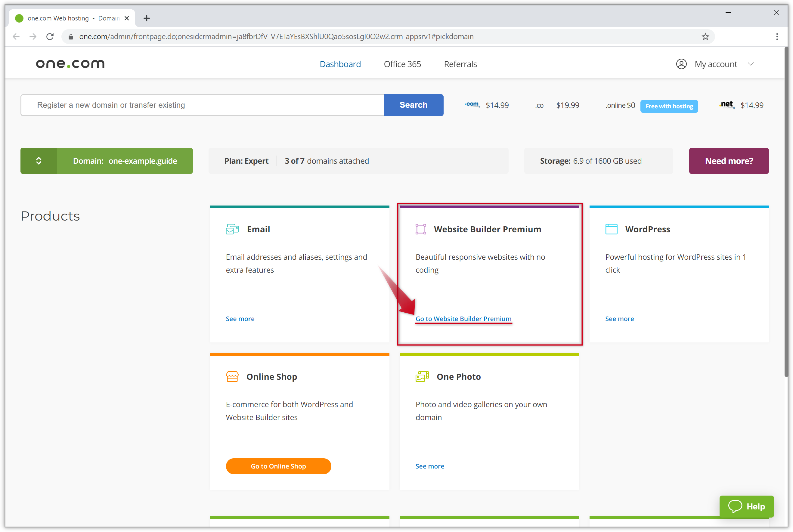
Task: Click See more under Email
Action: 240,319
